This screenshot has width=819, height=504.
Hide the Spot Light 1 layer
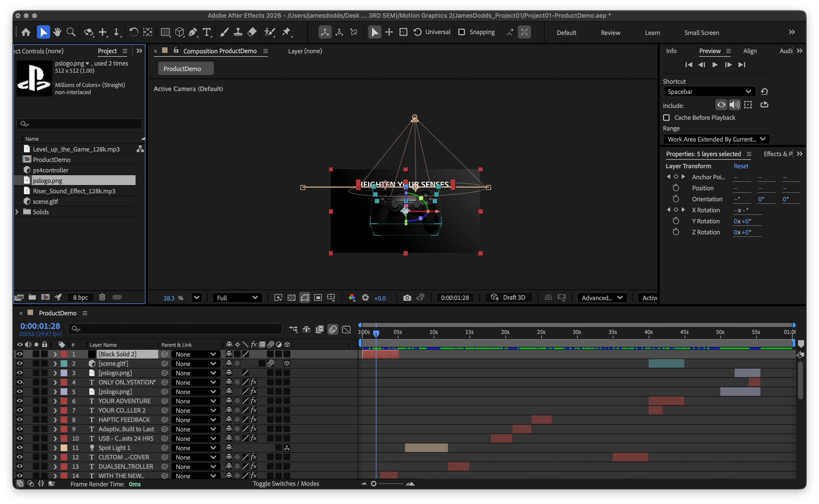[x=20, y=448]
